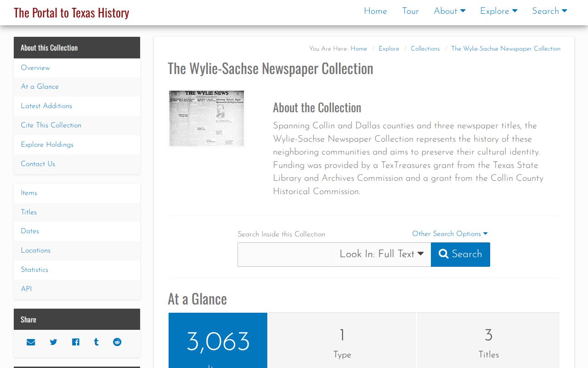Open the API link
This screenshot has width=588, height=368.
pos(77,289)
